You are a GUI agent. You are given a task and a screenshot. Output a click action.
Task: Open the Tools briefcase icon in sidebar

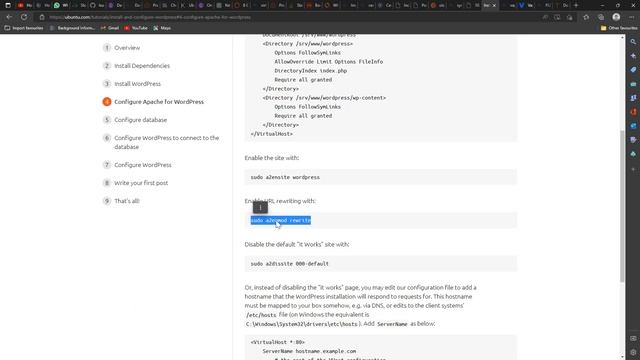pyautogui.click(x=633, y=84)
